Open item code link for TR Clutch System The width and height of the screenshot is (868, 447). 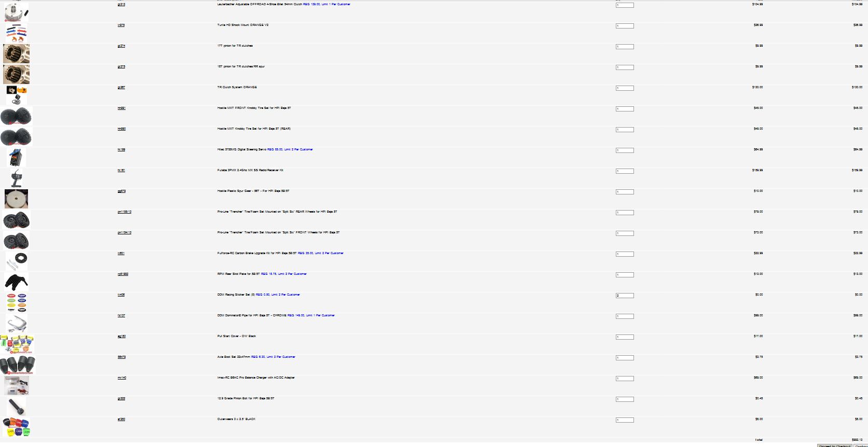(121, 88)
